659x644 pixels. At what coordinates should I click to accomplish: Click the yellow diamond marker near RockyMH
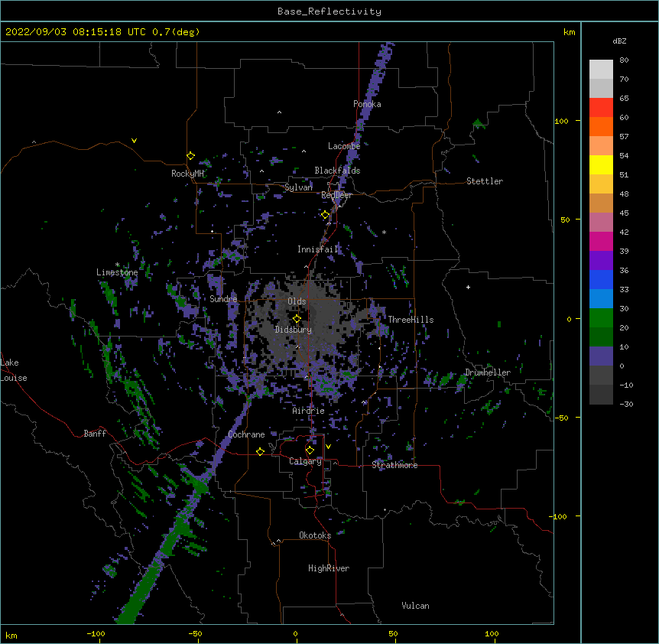point(190,156)
